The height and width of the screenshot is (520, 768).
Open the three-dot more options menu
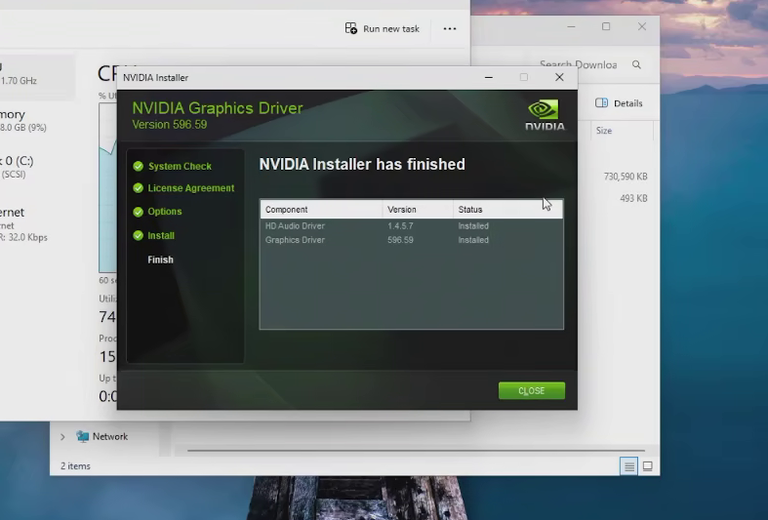tap(450, 29)
